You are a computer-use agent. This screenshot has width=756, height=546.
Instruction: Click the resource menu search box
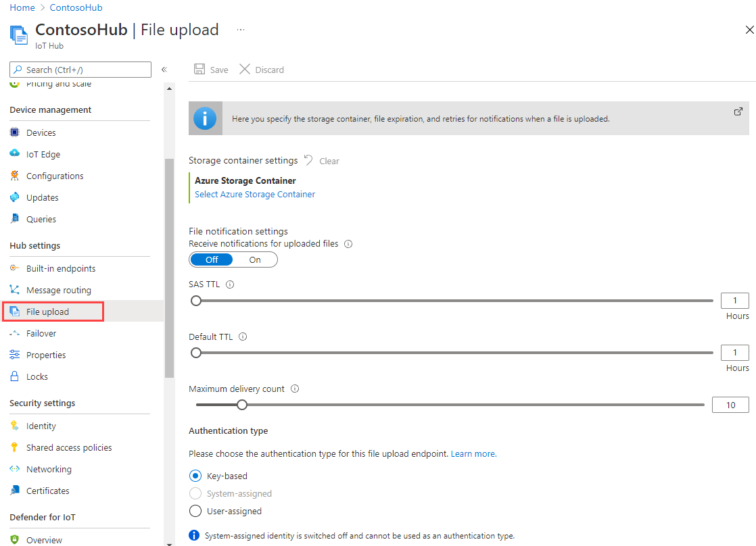81,70
